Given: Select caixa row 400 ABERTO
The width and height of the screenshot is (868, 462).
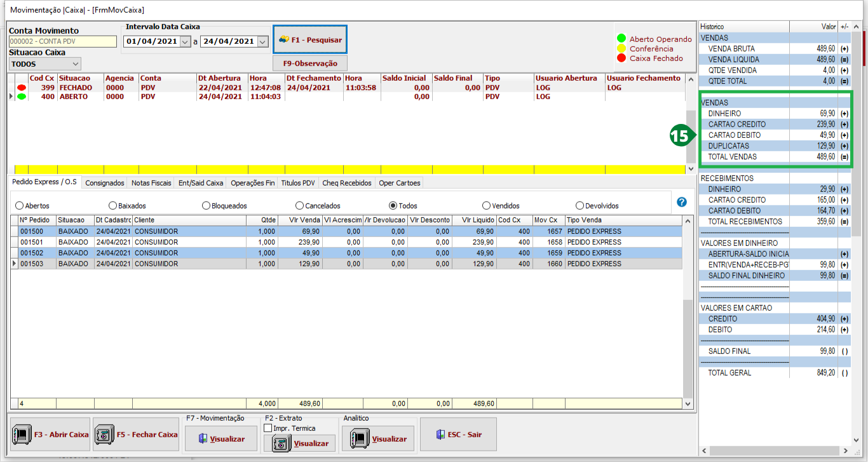Looking at the screenshot, I should coord(346,97).
